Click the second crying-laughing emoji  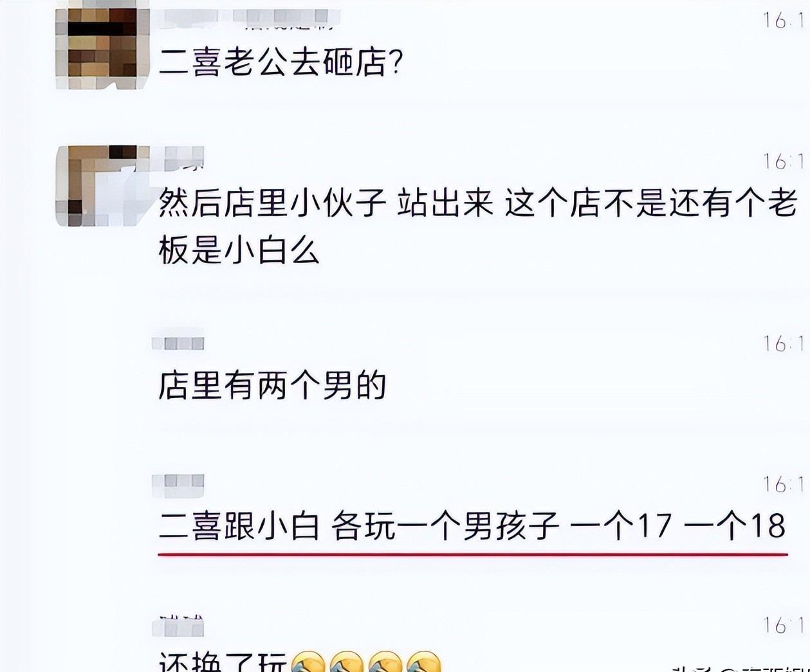(x=347, y=662)
